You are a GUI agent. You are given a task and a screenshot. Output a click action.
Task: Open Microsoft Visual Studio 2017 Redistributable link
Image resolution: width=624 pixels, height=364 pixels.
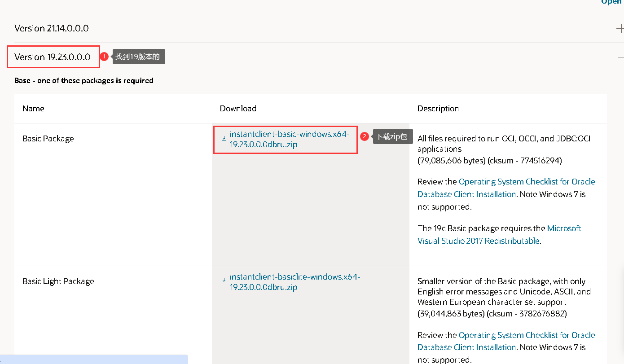point(499,234)
